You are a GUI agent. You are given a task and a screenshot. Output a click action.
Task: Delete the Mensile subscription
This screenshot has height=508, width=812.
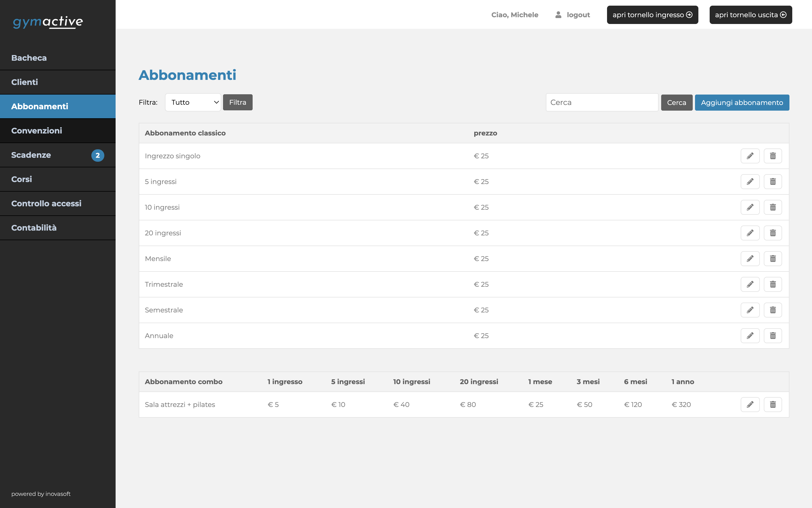[x=773, y=259]
